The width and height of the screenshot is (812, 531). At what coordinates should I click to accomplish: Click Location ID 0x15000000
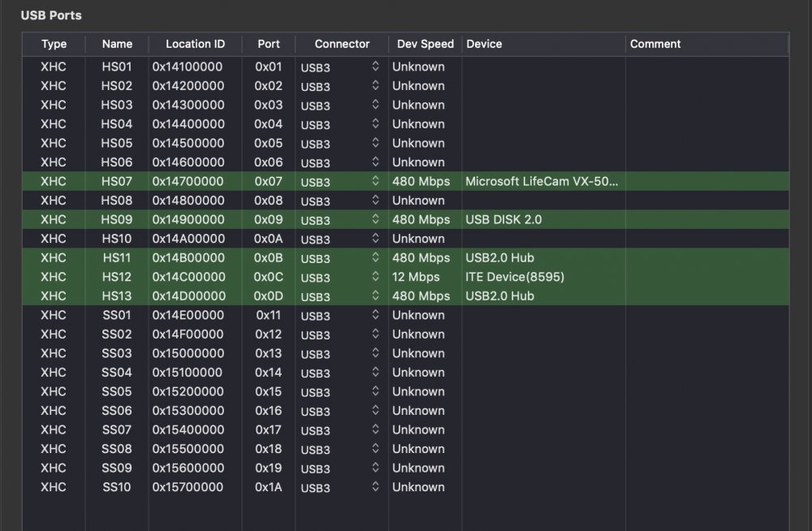coord(188,353)
